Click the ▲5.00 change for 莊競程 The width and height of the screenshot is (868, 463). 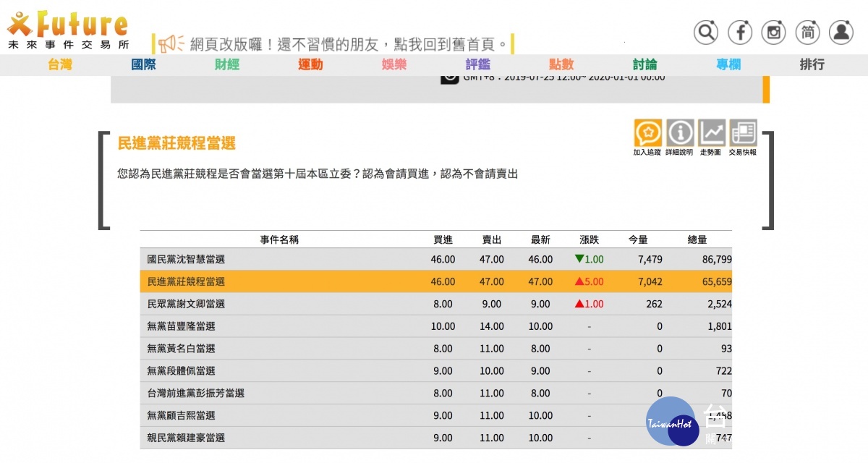[589, 281]
